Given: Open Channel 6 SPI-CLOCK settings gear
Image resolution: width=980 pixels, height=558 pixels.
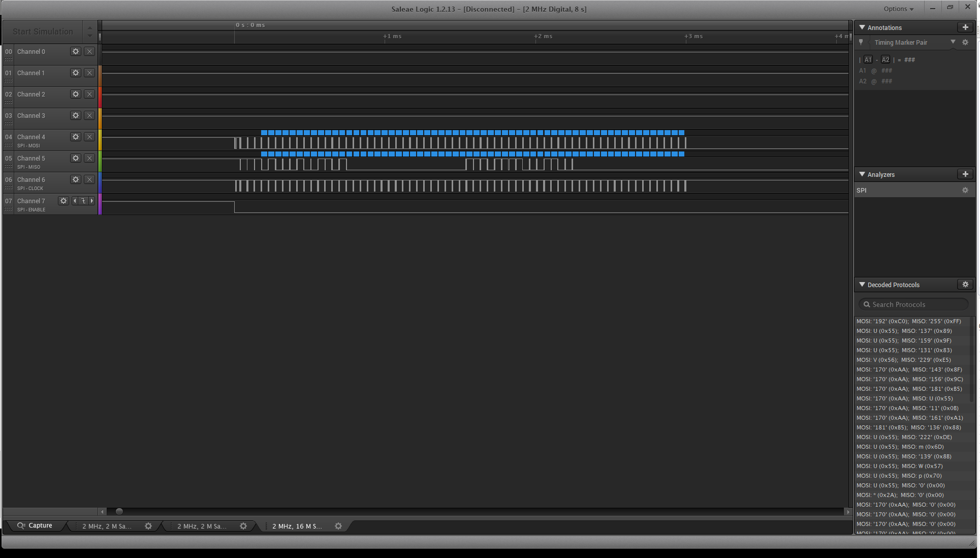Looking at the screenshot, I should [76, 179].
